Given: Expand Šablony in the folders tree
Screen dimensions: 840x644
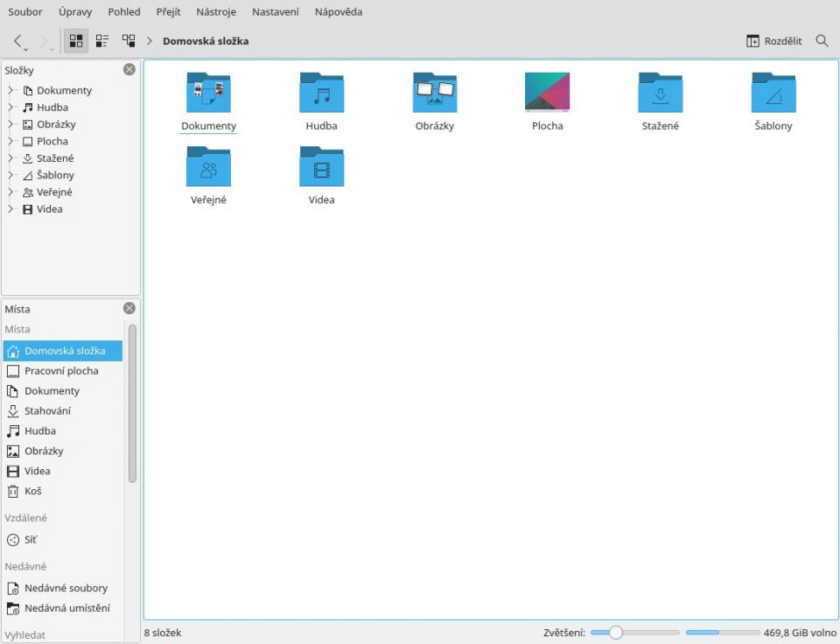Looking at the screenshot, I should (10, 175).
